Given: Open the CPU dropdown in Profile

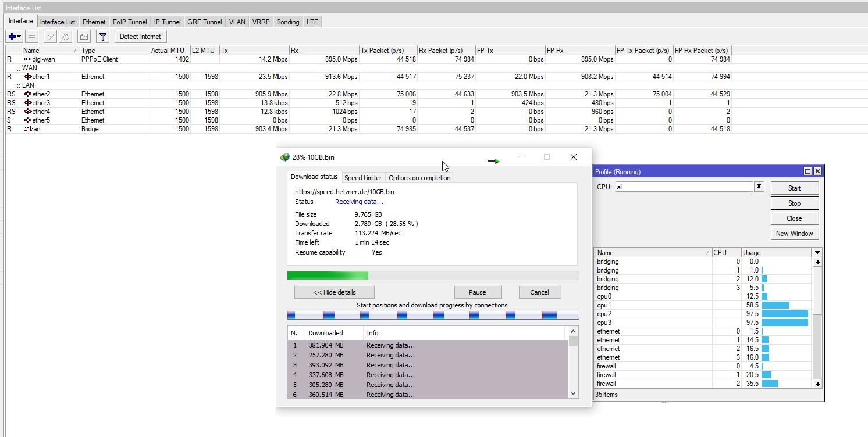Looking at the screenshot, I should click(759, 187).
